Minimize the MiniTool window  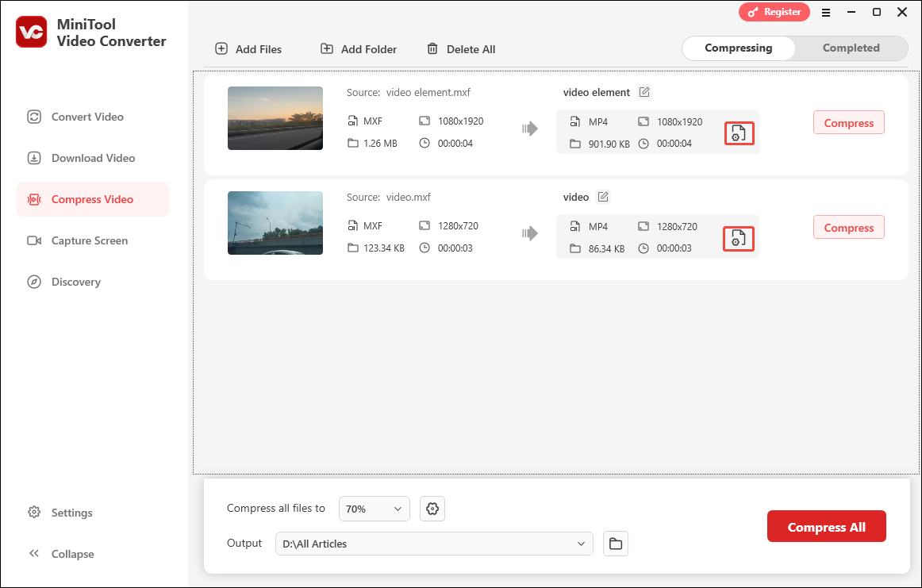pos(851,13)
